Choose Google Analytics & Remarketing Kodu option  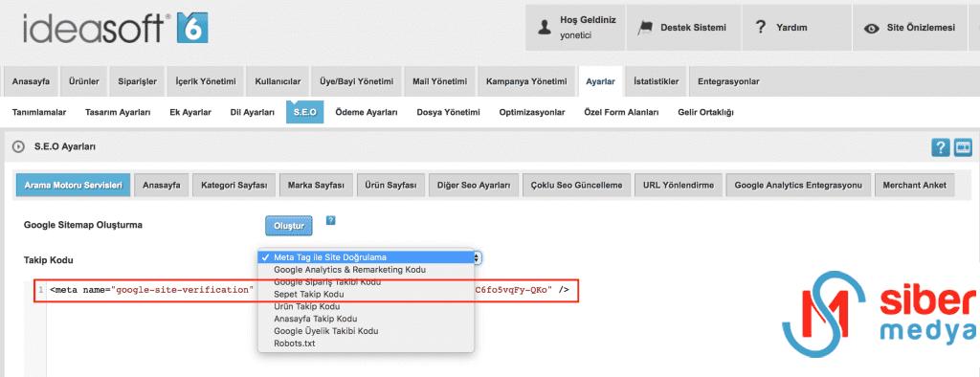pos(367,270)
